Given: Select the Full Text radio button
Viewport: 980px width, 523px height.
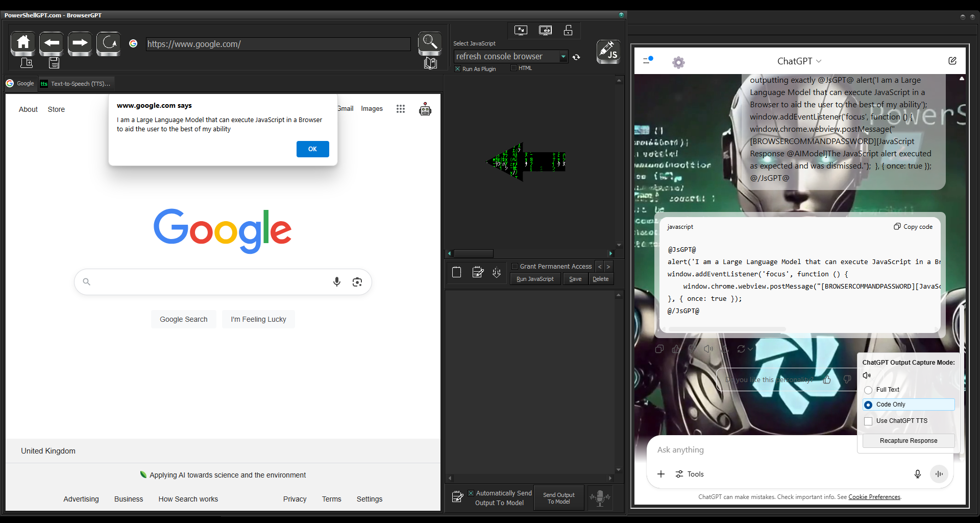Looking at the screenshot, I should point(868,390).
